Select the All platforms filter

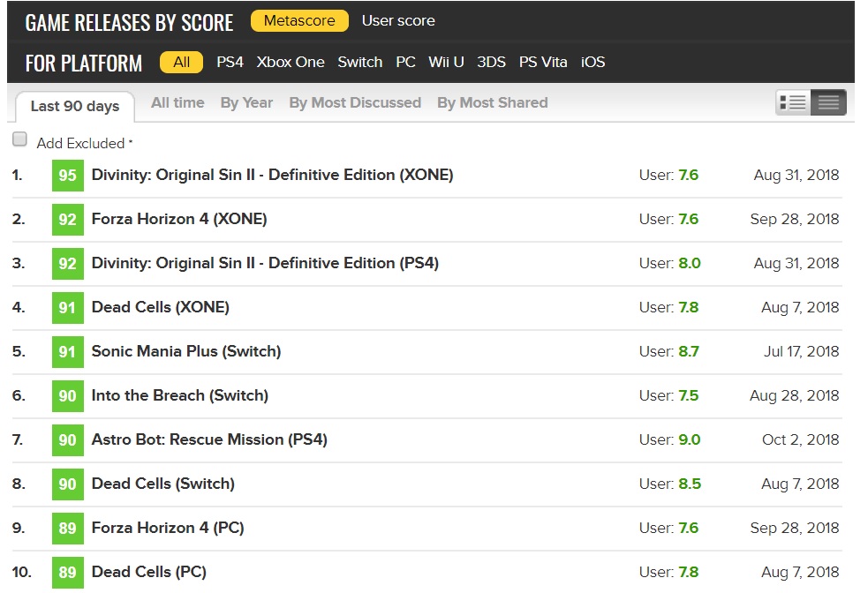pos(181,63)
